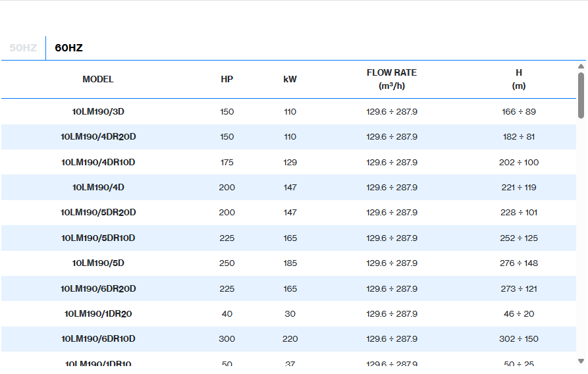Screen dimensions: 588x374
Task: Select the 60HZ tab
Action: click(x=69, y=48)
